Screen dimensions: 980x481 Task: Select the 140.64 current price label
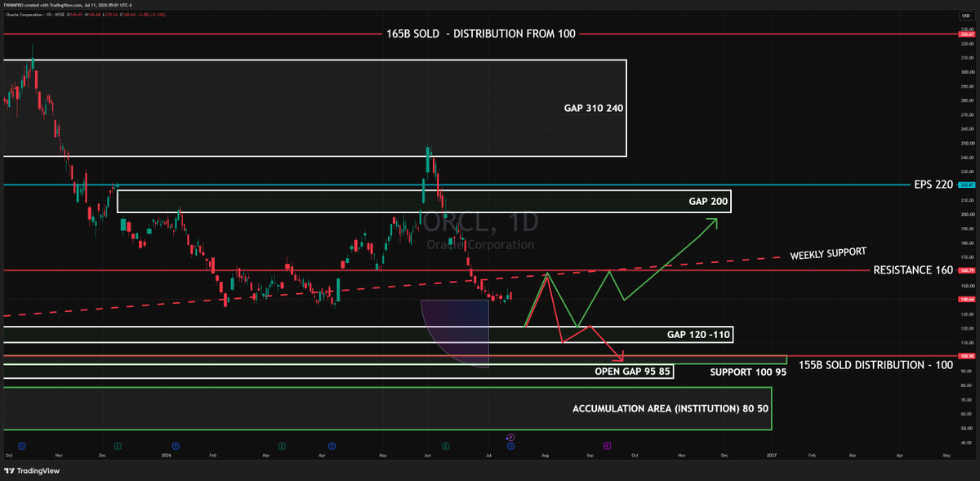point(966,299)
